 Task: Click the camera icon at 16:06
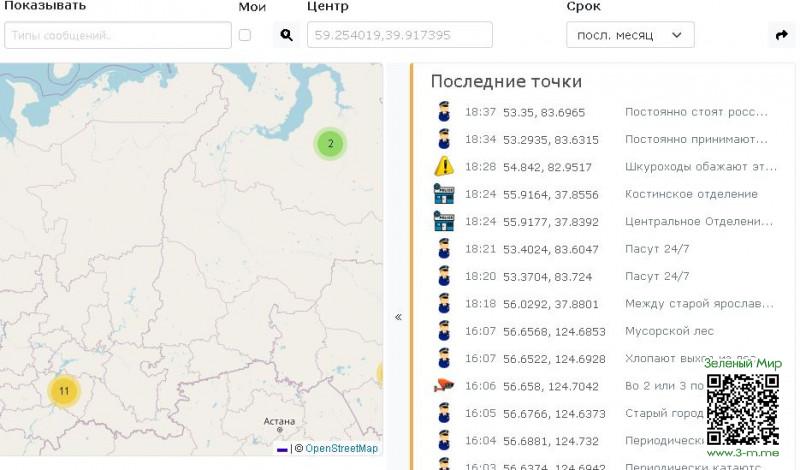tap(444, 386)
